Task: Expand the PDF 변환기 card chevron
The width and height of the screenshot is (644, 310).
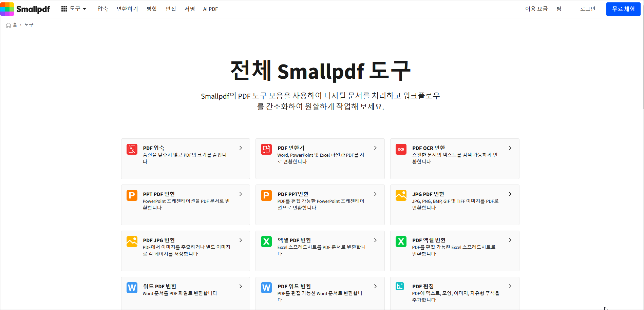Action: 375,148
